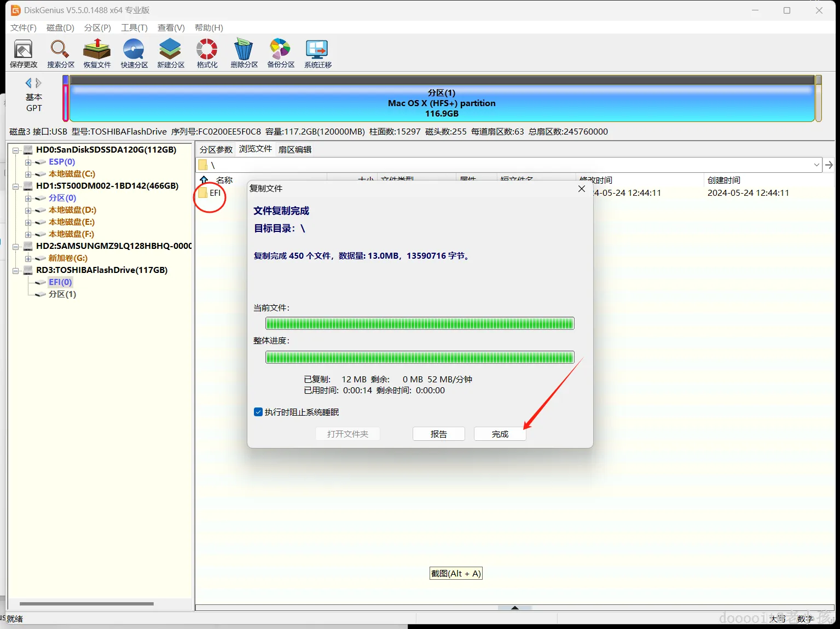
Task: Expand the 本地磁盘(D:) node
Action: click(28, 210)
